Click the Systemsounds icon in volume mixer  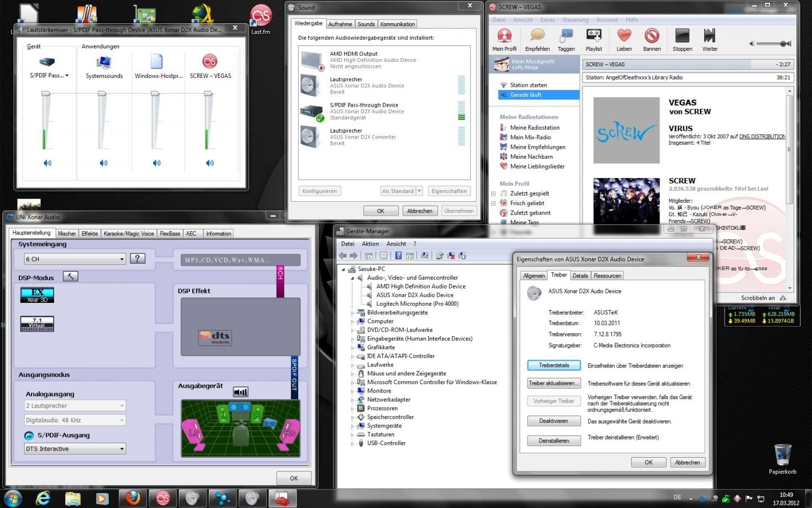pyautogui.click(x=104, y=61)
